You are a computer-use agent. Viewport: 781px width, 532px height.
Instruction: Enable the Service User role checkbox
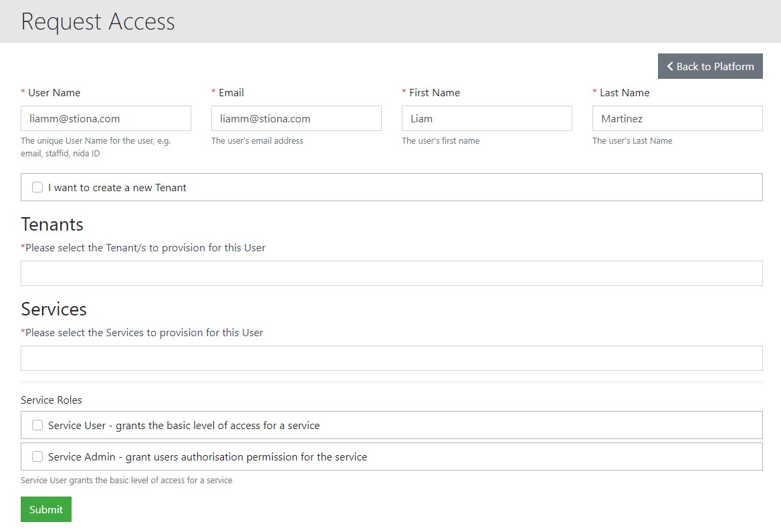point(37,424)
